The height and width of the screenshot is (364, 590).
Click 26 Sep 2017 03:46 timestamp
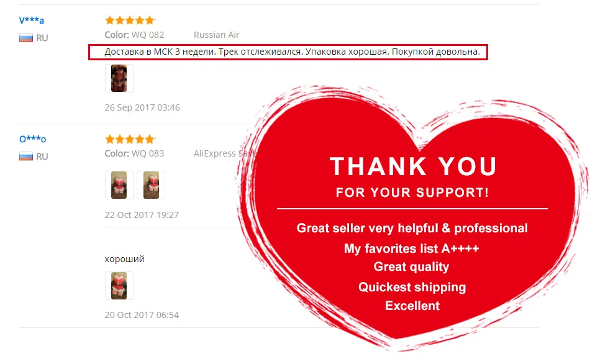click(142, 107)
